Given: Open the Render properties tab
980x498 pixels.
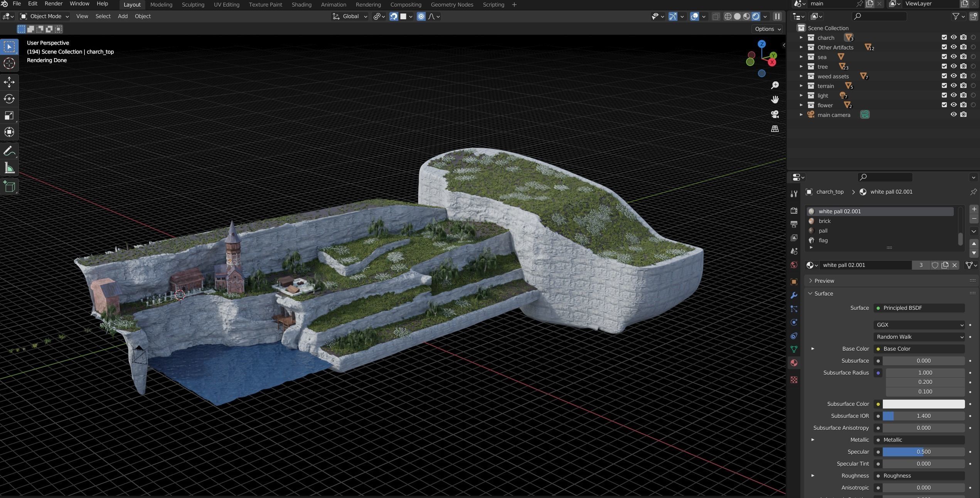Looking at the screenshot, I should tap(794, 211).
